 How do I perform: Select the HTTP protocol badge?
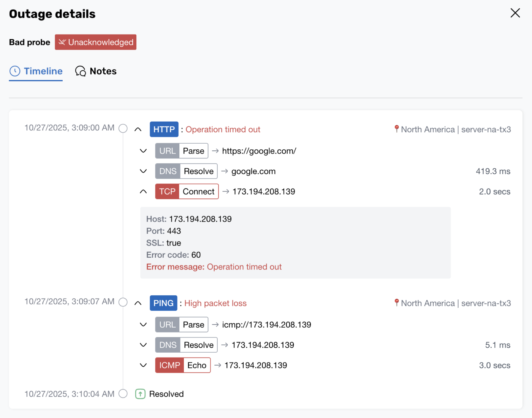[164, 129]
